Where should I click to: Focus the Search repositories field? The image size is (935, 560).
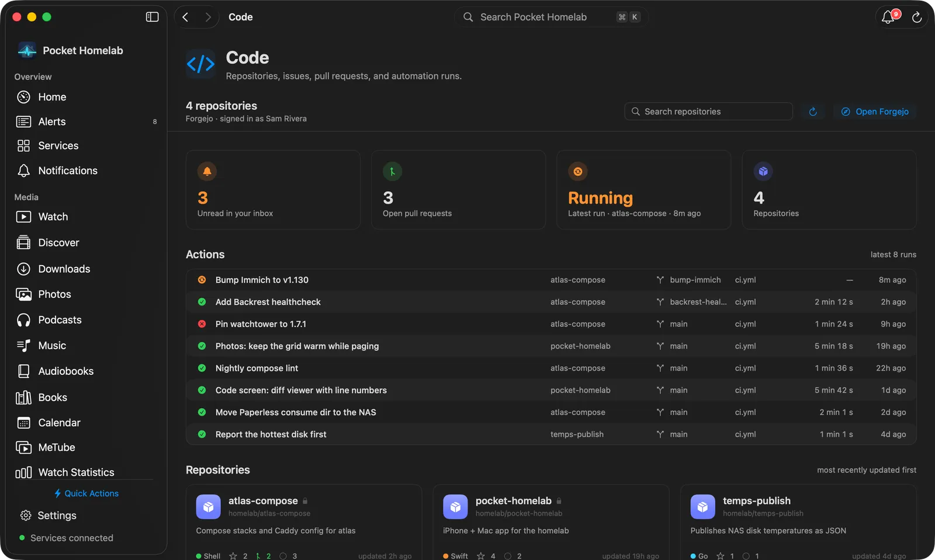tap(708, 112)
